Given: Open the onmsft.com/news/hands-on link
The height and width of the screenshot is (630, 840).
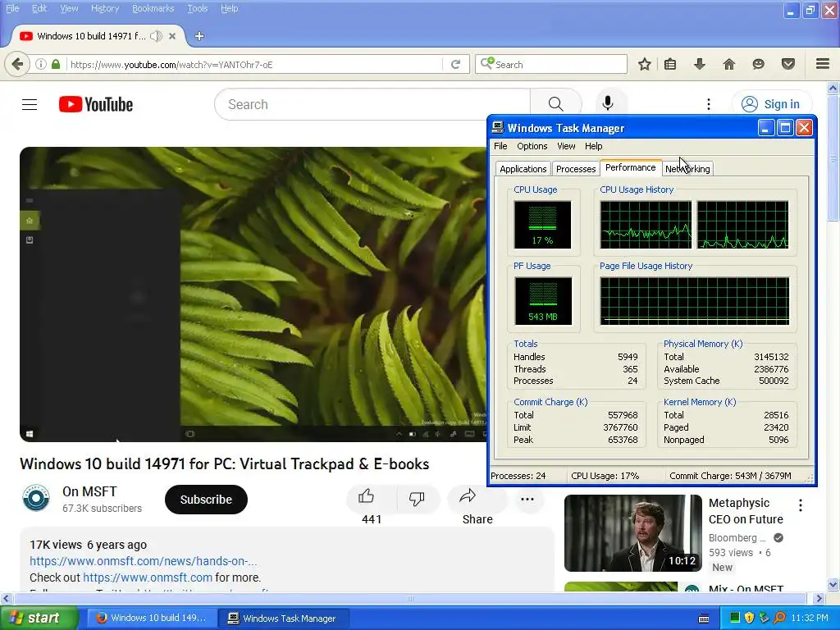Looking at the screenshot, I should (143, 561).
